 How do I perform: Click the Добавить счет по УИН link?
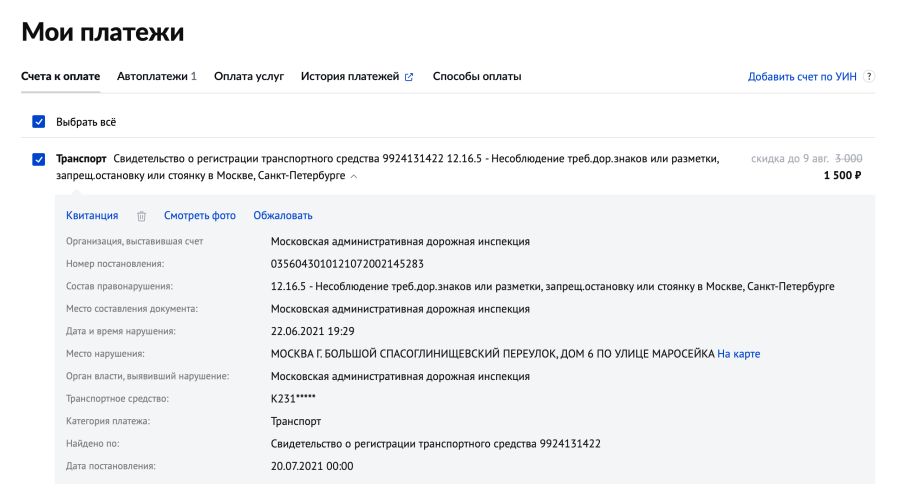point(802,77)
